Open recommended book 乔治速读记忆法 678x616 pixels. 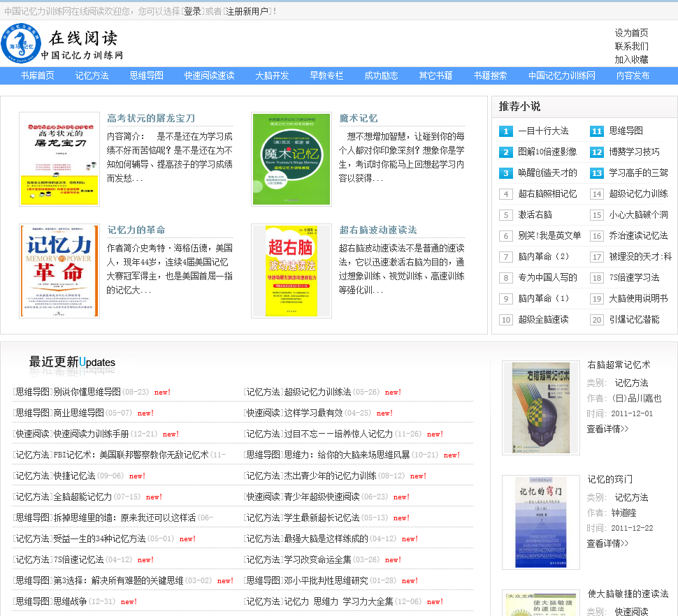click(x=638, y=235)
